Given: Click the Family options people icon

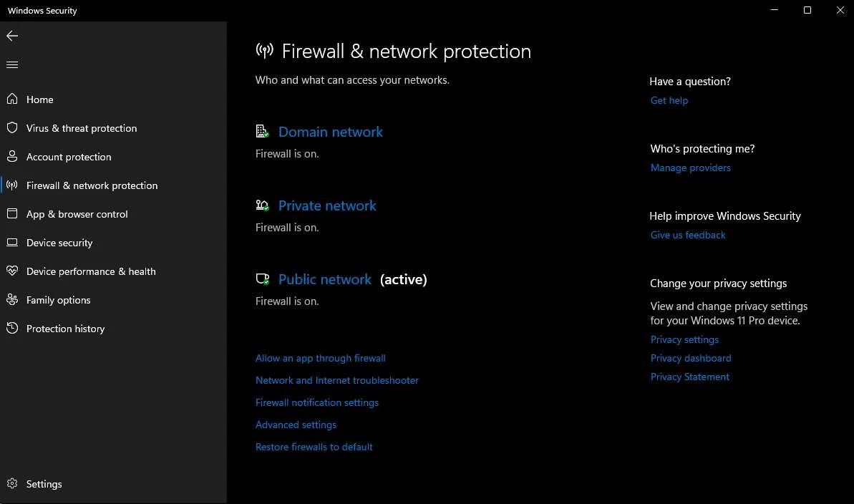Looking at the screenshot, I should tap(12, 300).
